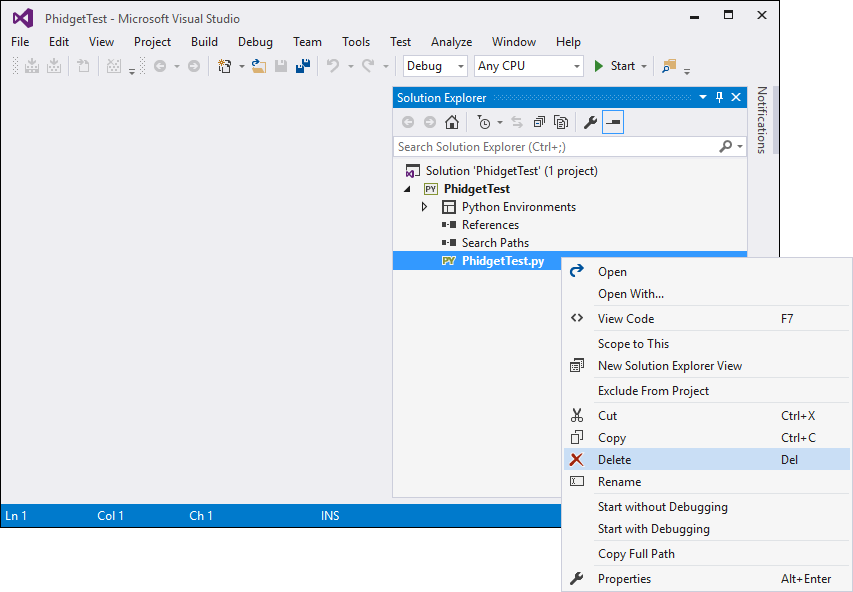Choose Open in the context menu
This screenshot has height=592, width=853.
pos(707,272)
